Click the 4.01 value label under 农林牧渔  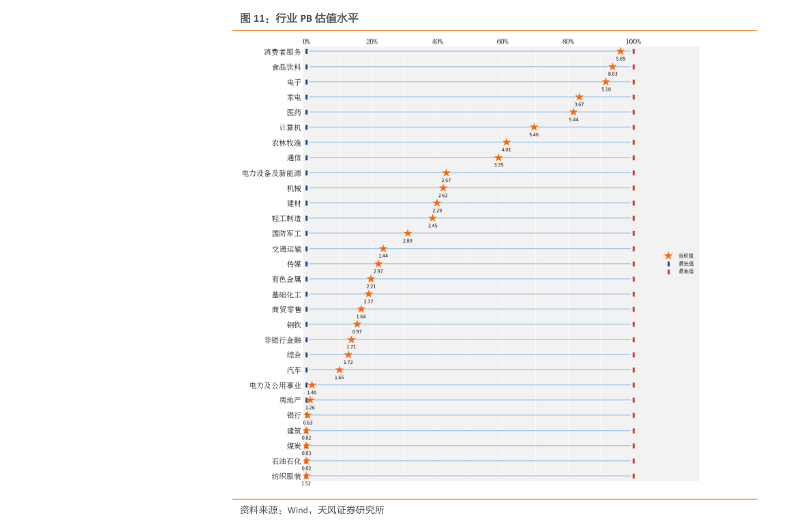click(x=507, y=150)
